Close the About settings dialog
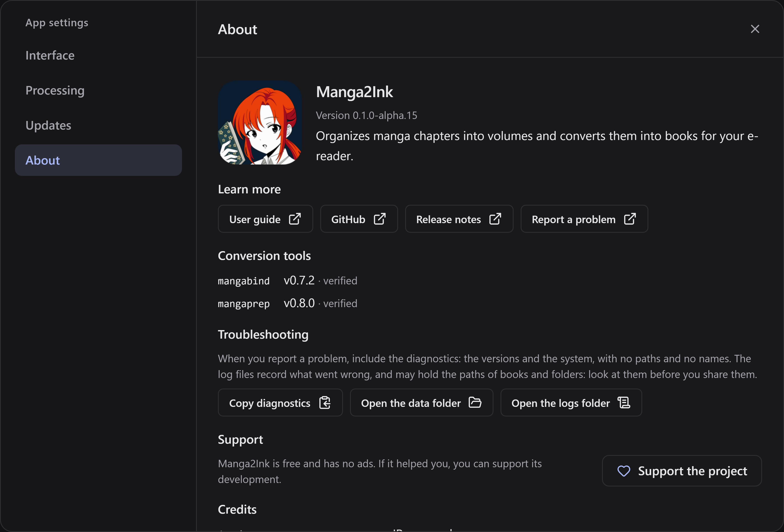This screenshot has width=784, height=532. (x=755, y=29)
